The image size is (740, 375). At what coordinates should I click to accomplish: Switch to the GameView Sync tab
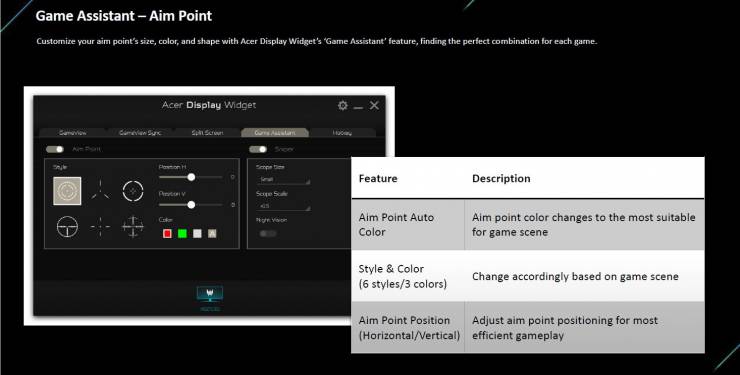point(140,133)
